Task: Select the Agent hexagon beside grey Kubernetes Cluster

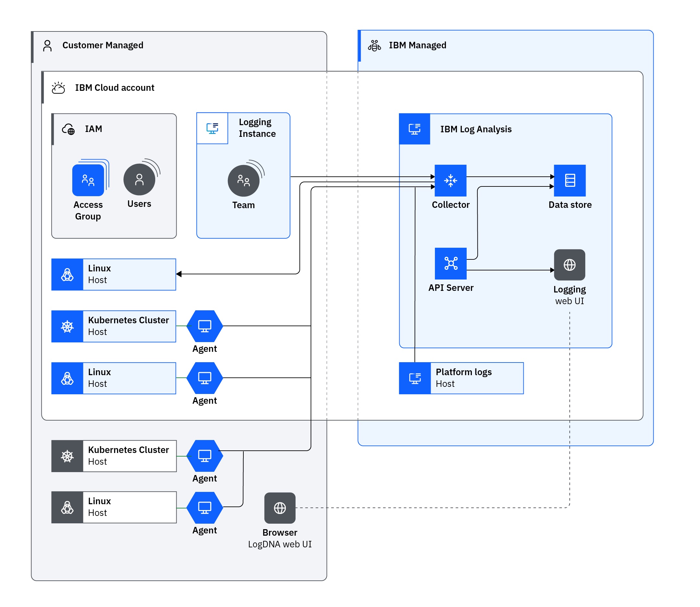Action: coord(205,456)
